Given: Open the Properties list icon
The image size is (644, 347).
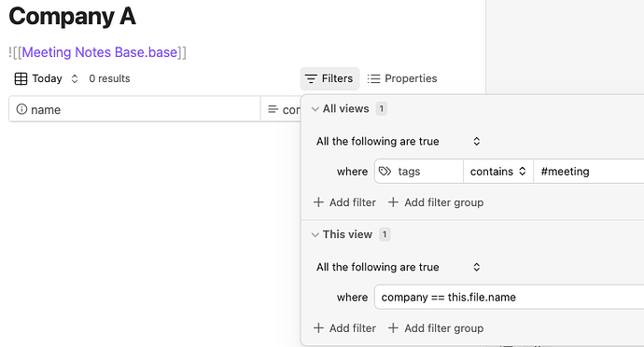Looking at the screenshot, I should point(373,78).
